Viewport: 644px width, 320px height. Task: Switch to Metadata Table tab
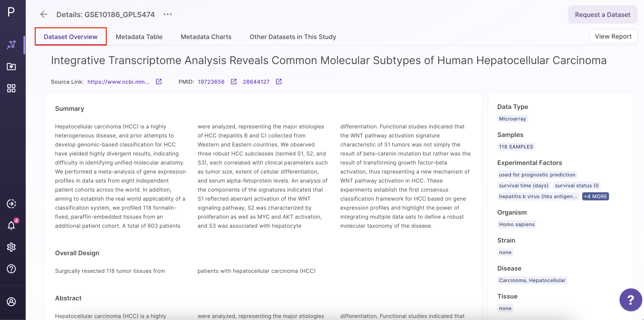point(139,37)
